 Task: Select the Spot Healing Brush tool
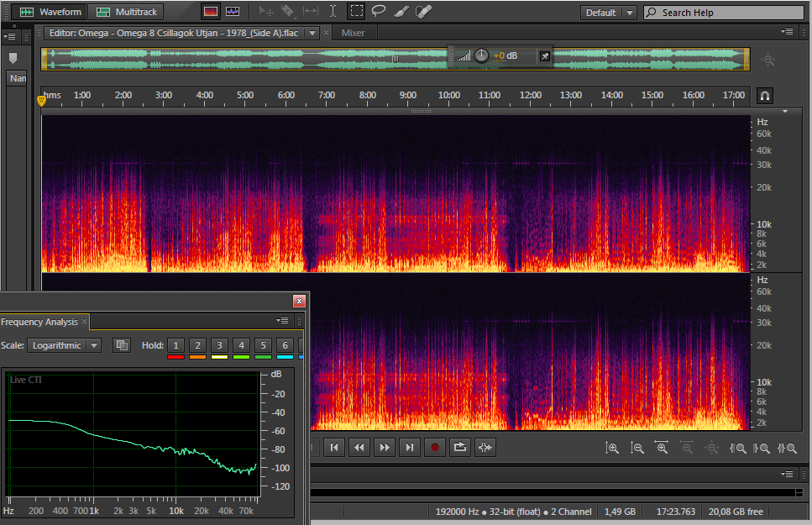point(423,12)
